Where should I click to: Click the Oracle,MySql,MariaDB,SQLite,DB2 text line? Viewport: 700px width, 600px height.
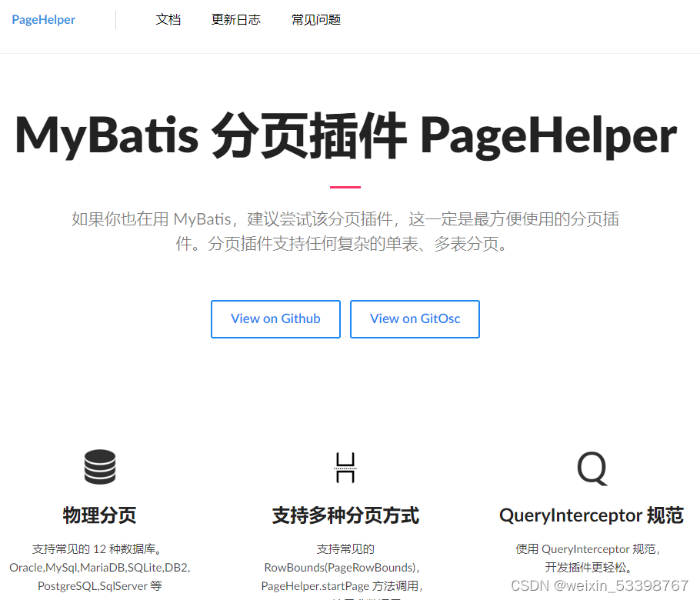click(x=100, y=568)
